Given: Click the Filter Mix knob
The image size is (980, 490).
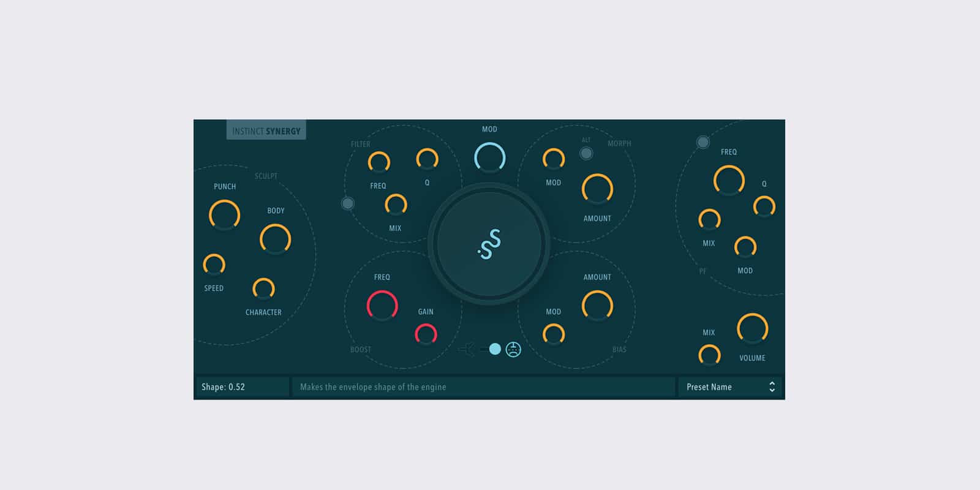Looking at the screenshot, I should tap(396, 205).
